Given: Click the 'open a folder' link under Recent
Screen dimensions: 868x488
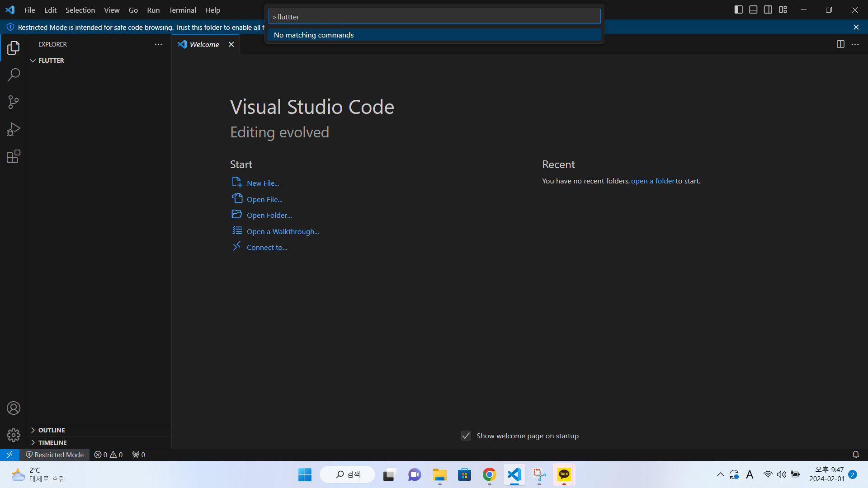Looking at the screenshot, I should 652,181.
